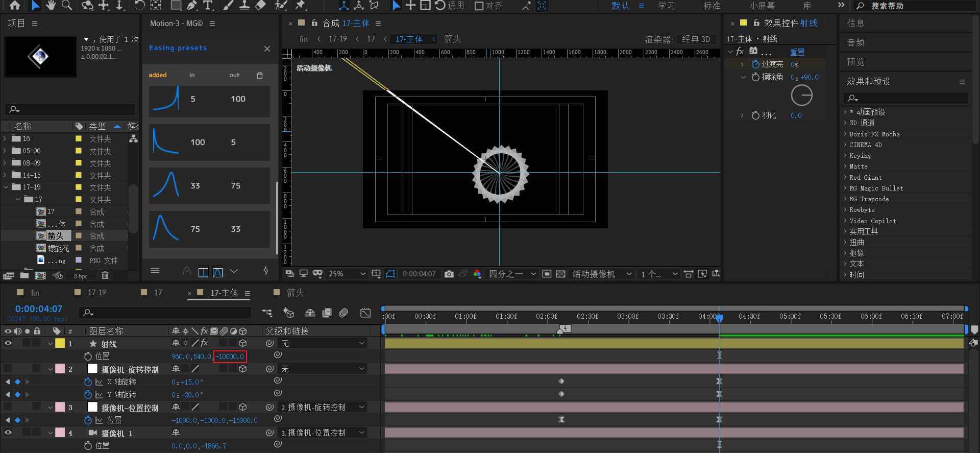Click the lightning bolt icon in Motion-3

[x=266, y=271]
